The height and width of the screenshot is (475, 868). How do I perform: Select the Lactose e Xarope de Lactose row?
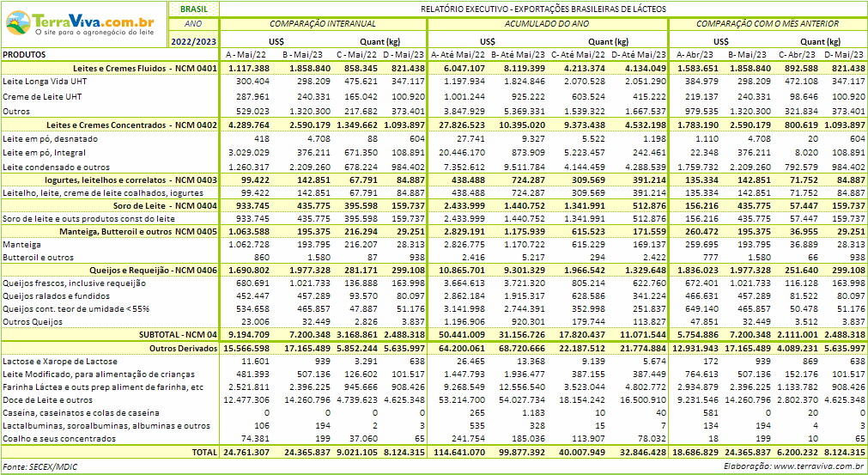point(58,362)
